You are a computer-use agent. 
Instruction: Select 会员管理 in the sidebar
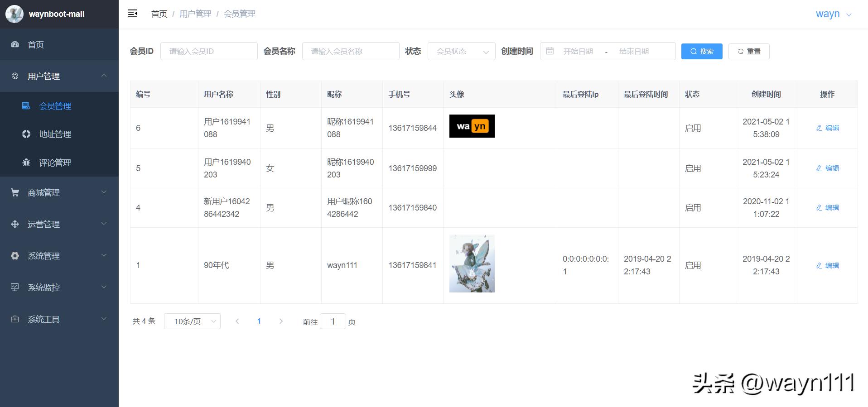coord(59,106)
